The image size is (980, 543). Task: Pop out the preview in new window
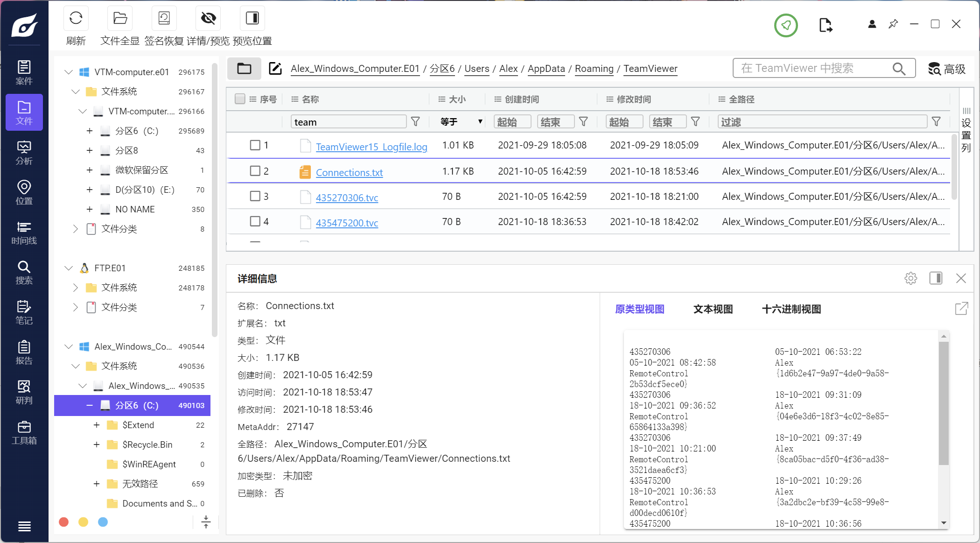(x=961, y=309)
